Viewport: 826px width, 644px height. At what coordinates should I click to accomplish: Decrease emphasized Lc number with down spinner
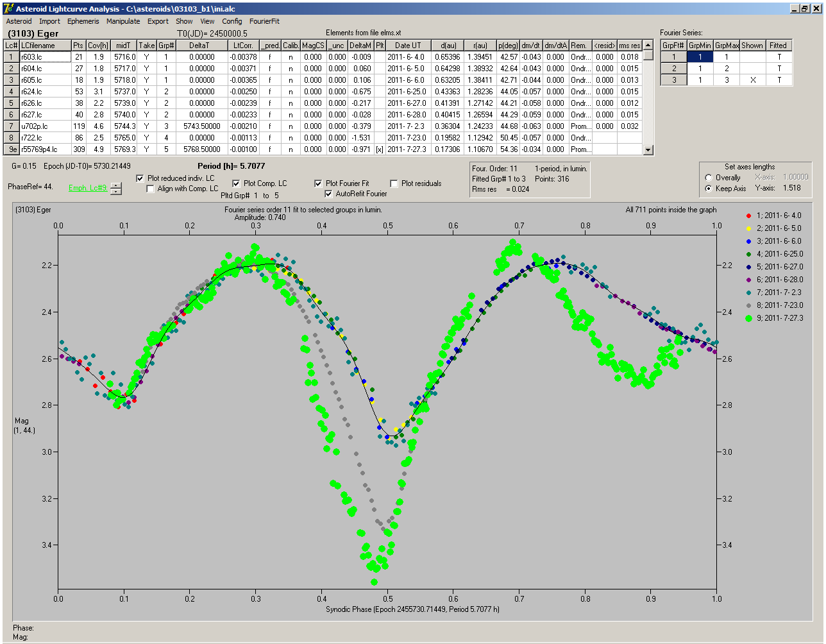(x=115, y=191)
